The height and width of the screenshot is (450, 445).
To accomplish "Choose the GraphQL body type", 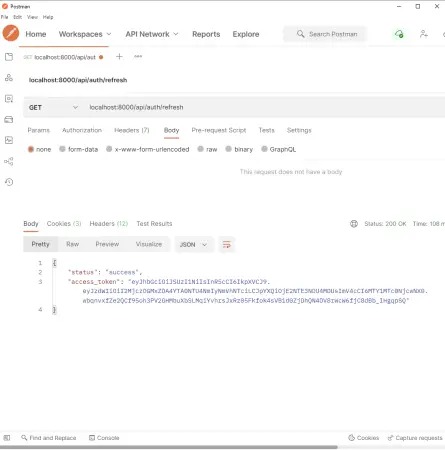I will 279,149.
